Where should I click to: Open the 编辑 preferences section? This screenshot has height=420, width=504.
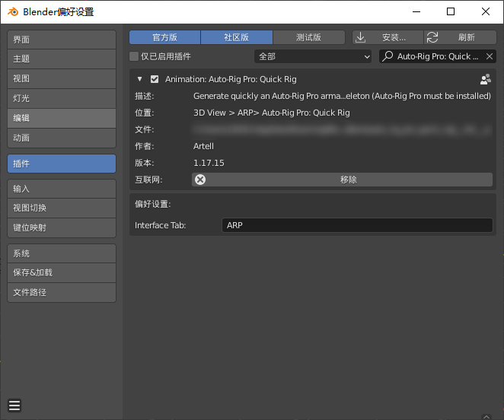[62, 118]
